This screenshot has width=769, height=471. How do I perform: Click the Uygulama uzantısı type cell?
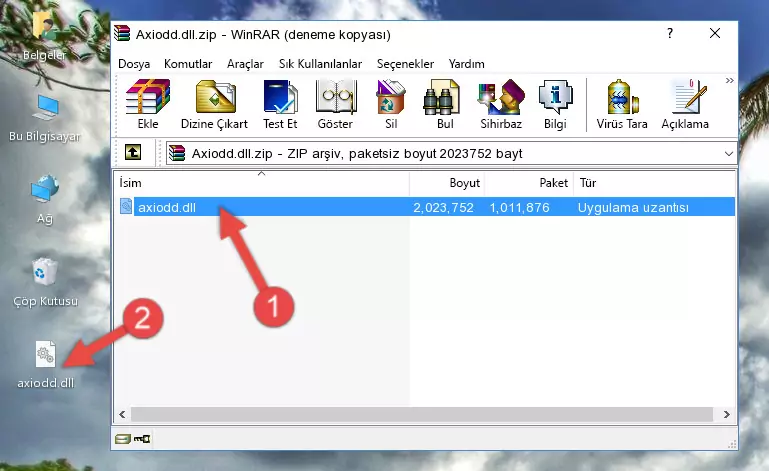pos(633,208)
